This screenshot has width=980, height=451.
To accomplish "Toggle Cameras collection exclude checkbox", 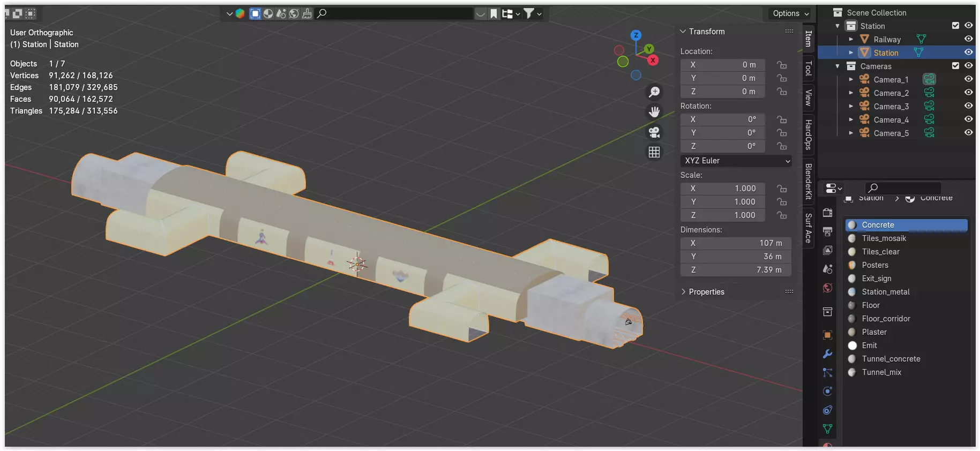I will (955, 66).
